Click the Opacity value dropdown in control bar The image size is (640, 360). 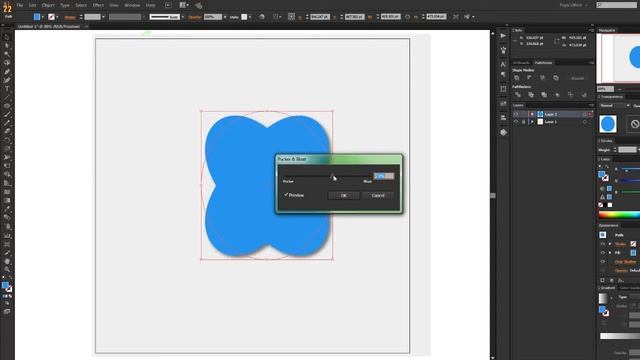pyautogui.click(x=224, y=17)
